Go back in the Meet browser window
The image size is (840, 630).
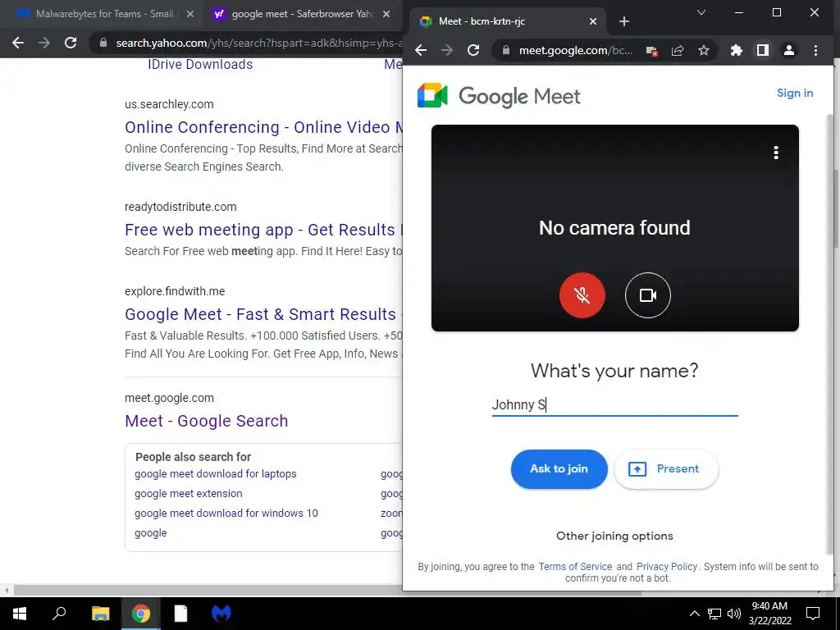click(421, 50)
